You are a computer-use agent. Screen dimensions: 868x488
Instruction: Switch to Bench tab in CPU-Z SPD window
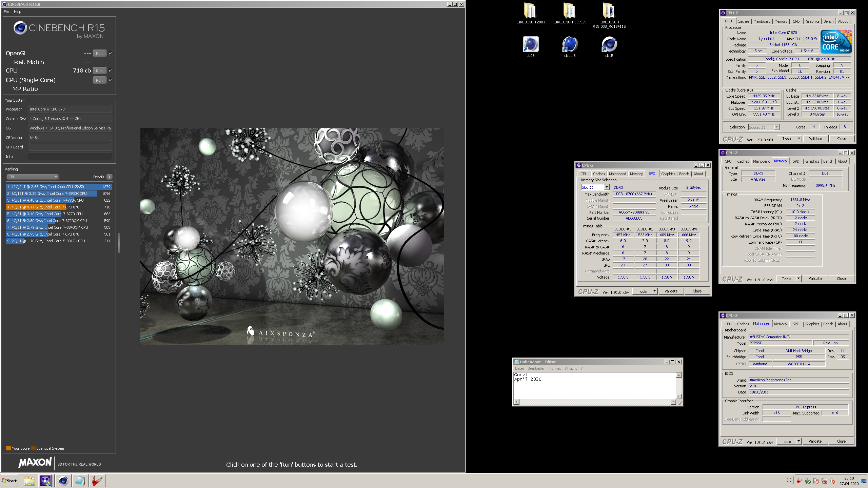click(x=684, y=174)
